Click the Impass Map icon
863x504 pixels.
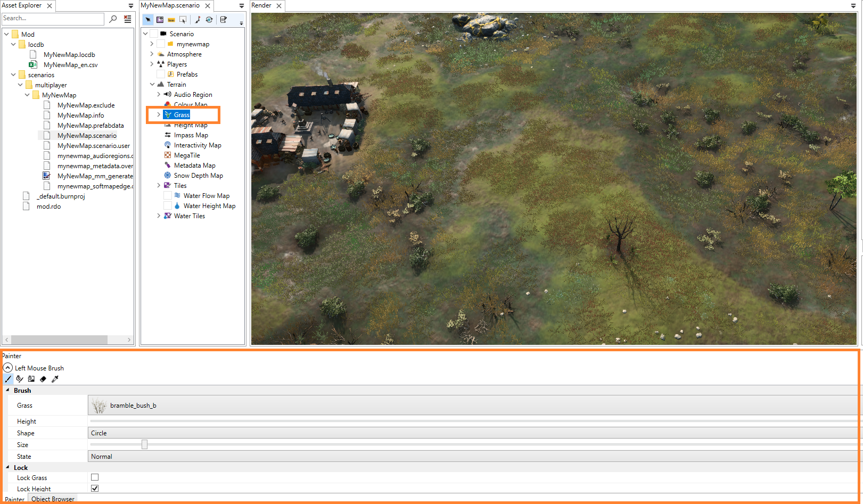tap(168, 135)
